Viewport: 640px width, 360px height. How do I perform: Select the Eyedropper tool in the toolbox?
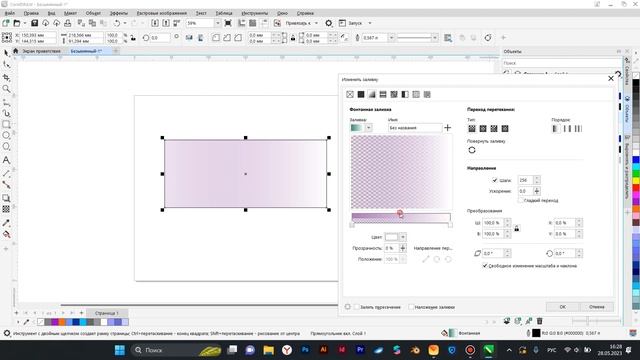click(x=6, y=223)
